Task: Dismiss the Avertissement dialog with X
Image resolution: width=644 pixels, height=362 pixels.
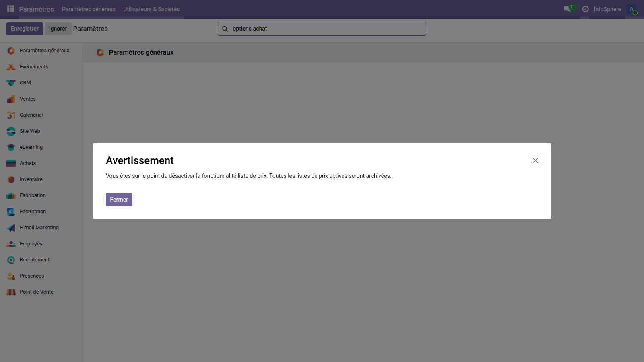Action: click(x=535, y=160)
